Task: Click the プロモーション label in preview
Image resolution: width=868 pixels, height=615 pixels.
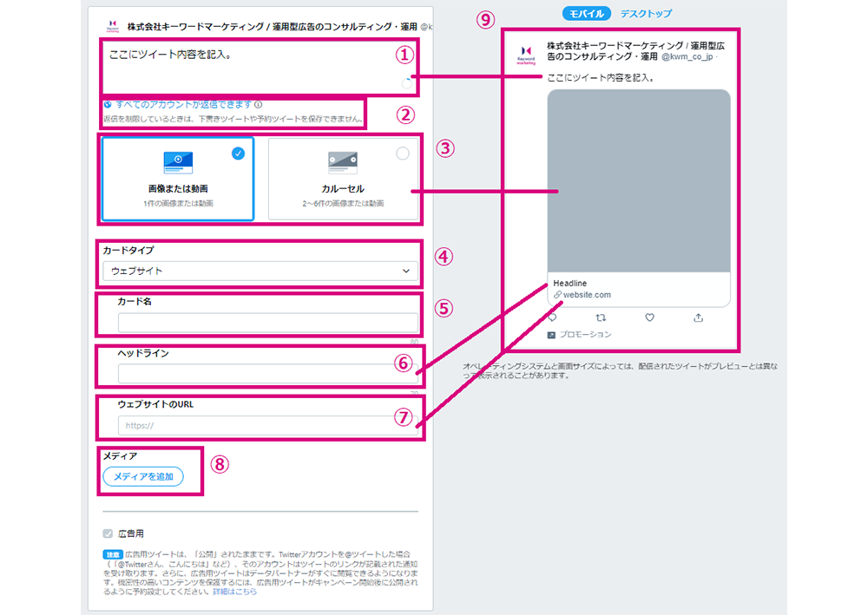Action: click(x=586, y=335)
